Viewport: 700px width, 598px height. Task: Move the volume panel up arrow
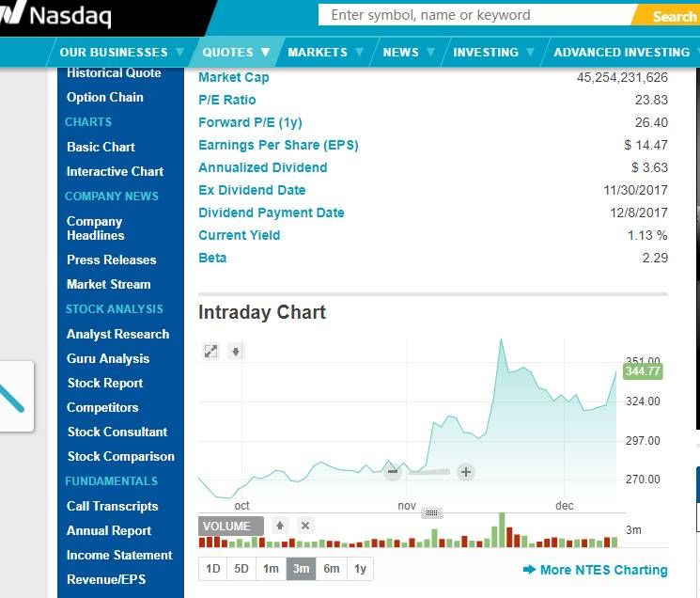coord(280,526)
